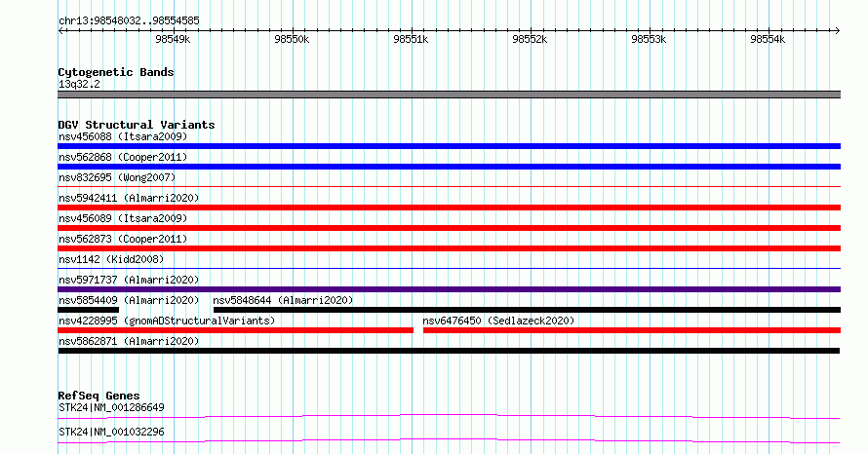Select the 13q32.2 band label
868x454 pixels.
(x=79, y=84)
